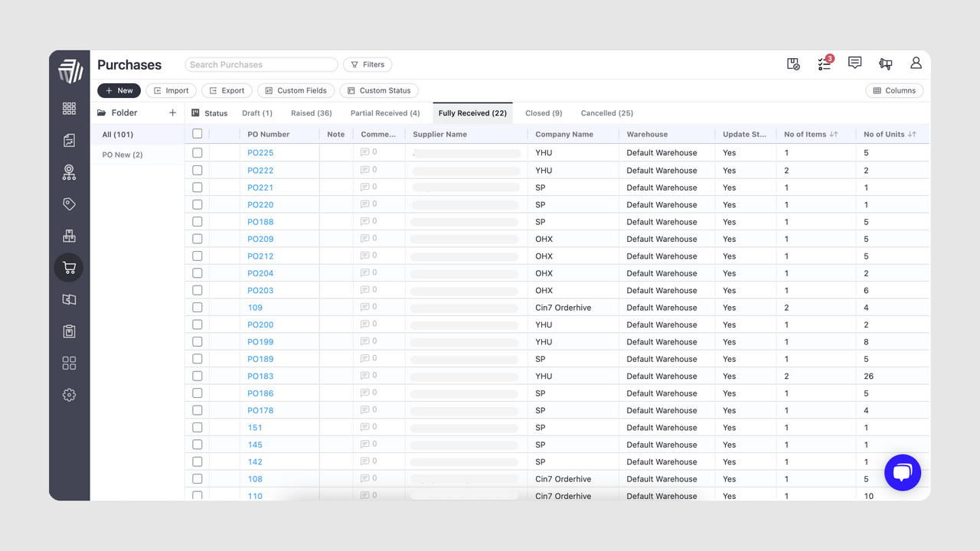Viewport: 980px width, 551px height.
Task: Open purchase order PO204 link
Action: pos(260,273)
